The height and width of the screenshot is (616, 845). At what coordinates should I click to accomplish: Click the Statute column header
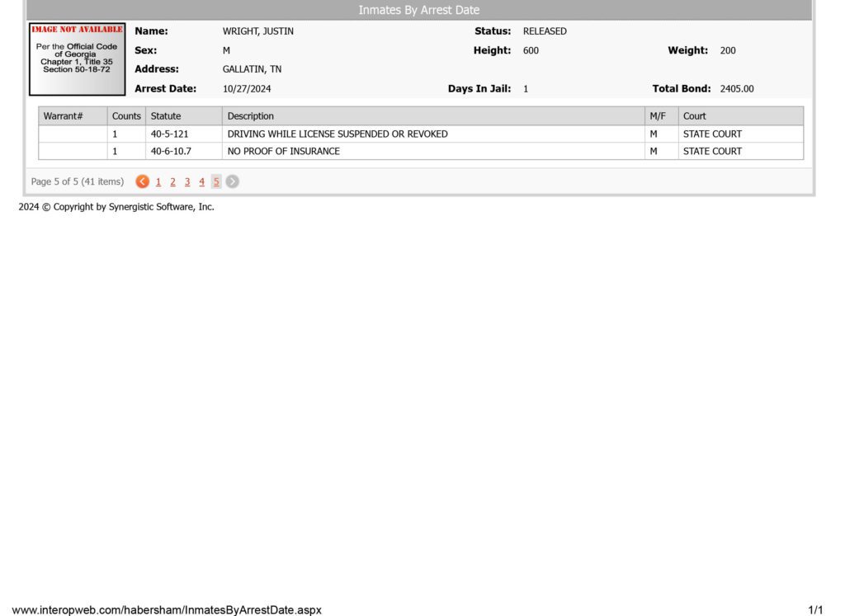184,115
